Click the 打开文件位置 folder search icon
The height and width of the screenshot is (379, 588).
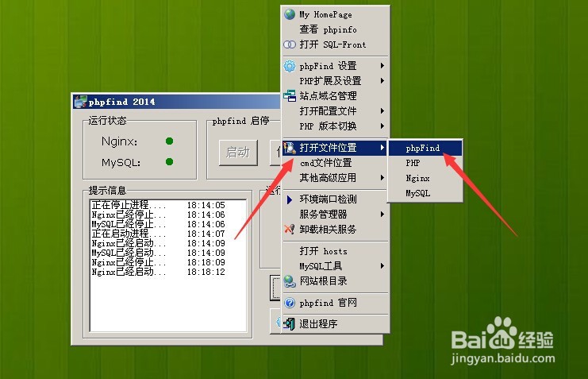click(x=290, y=148)
